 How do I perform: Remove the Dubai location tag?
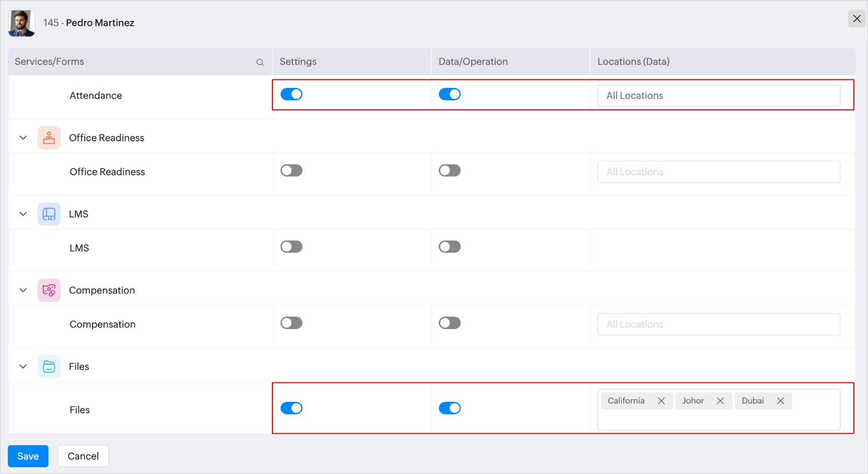(x=780, y=401)
